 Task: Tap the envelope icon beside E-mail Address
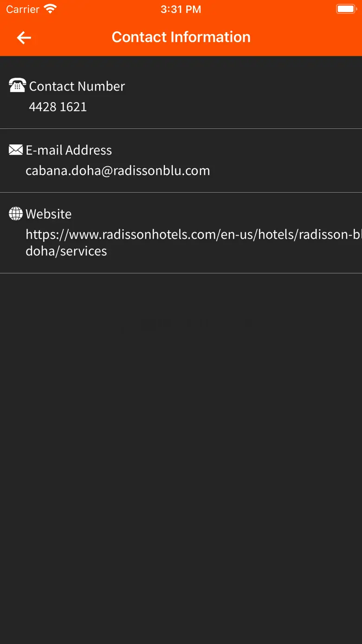pyautogui.click(x=16, y=150)
